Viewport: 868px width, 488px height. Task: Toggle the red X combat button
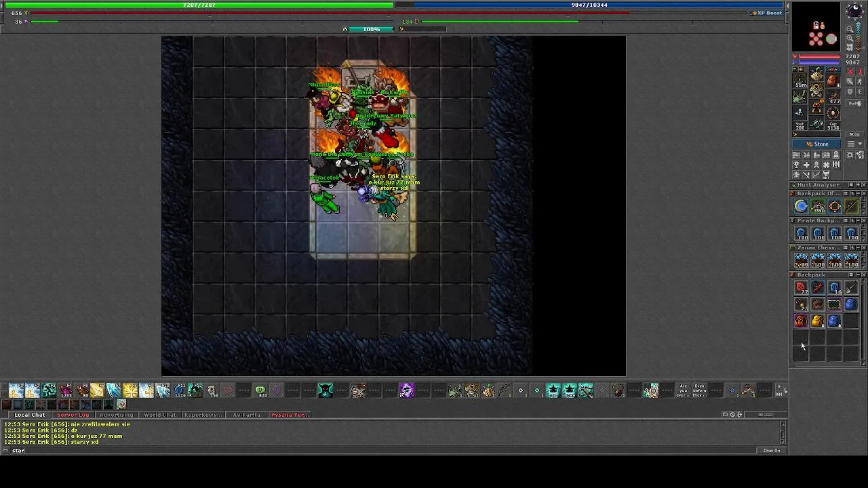[850, 72]
